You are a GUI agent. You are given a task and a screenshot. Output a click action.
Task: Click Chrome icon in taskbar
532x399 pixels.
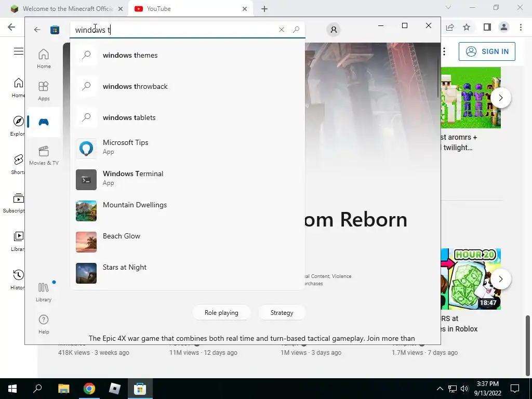89,389
